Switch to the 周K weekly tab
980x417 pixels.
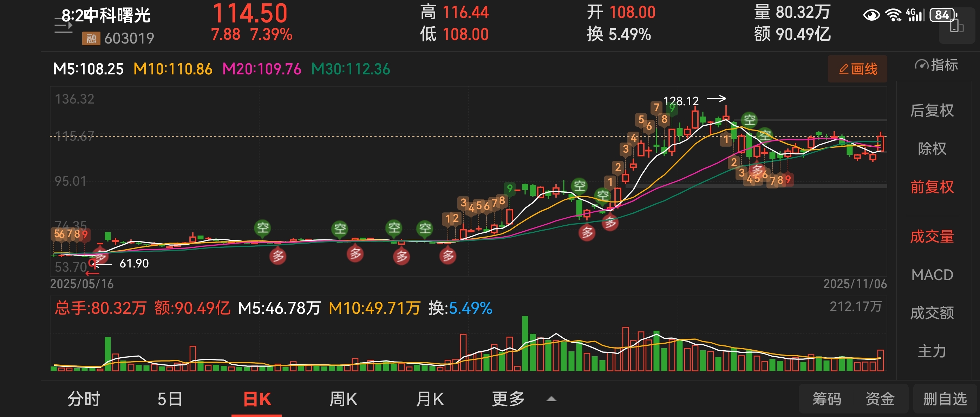(343, 399)
